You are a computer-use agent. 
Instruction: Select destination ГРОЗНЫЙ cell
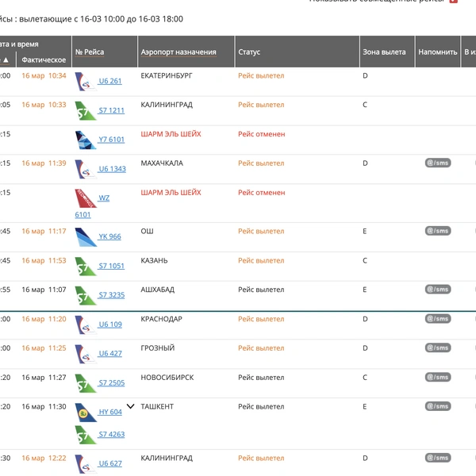158,348
